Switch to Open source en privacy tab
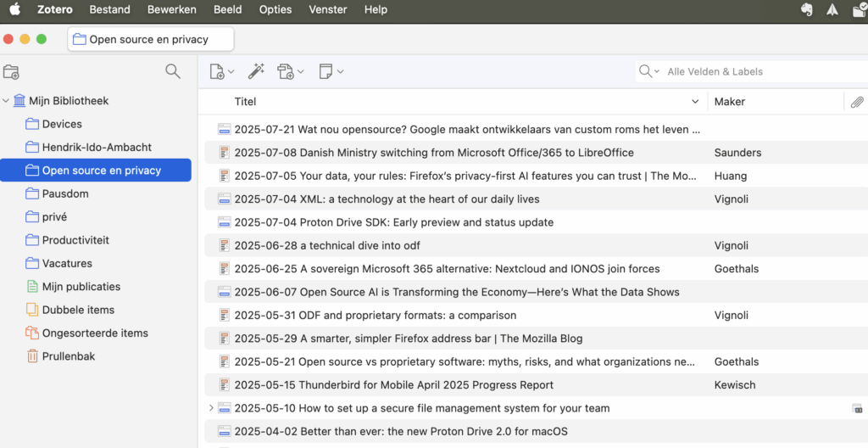The image size is (868, 448). point(151,39)
